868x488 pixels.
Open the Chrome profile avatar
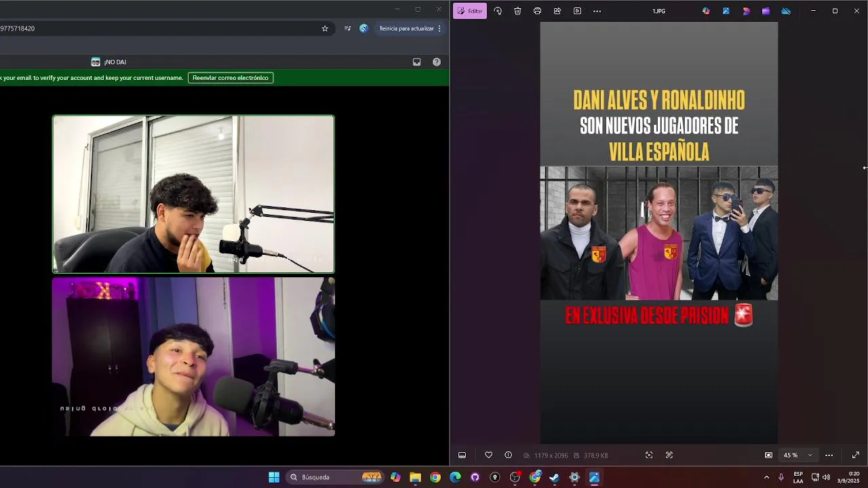pos(364,28)
